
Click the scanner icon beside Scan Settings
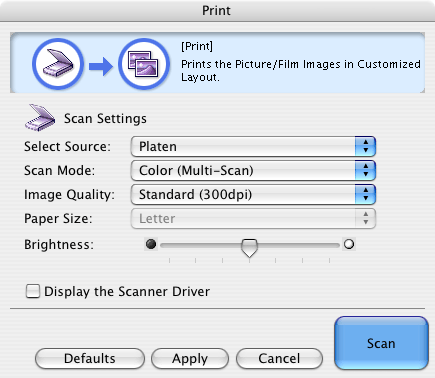pos(40,118)
